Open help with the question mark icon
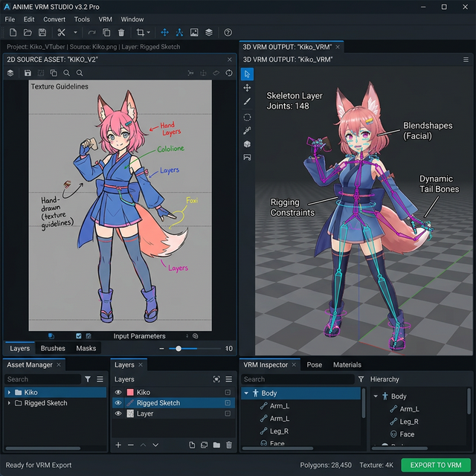This screenshot has width=476, height=476. click(228, 33)
